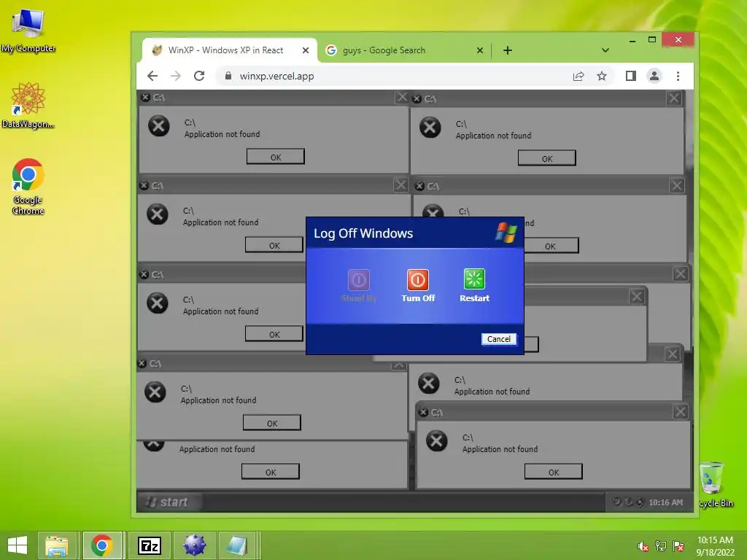The image size is (747, 560).
Task: Close the guys - Google Search tab
Action: [x=480, y=50]
